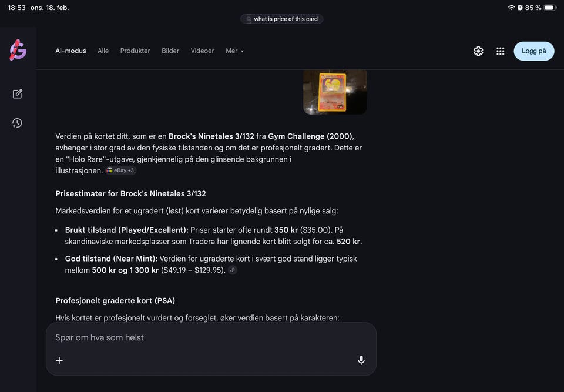The height and width of the screenshot is (392, 564).
Task: Start a new AI chat
Action: coord(18,94)
